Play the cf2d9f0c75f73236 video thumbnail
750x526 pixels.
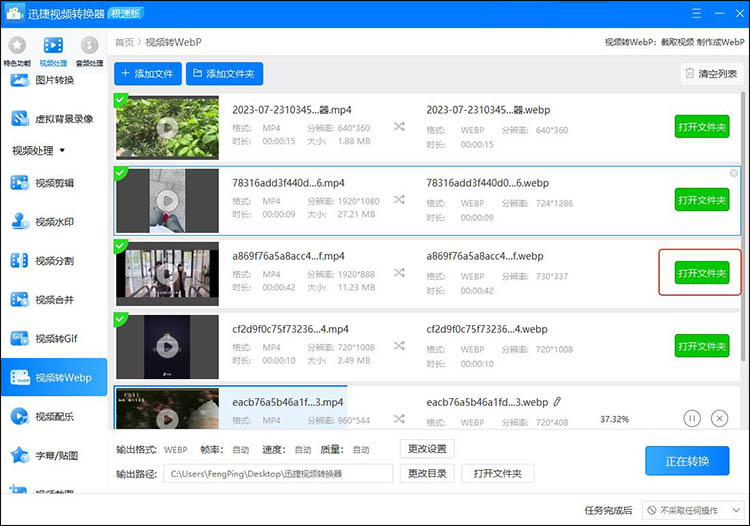coord(167,347)
